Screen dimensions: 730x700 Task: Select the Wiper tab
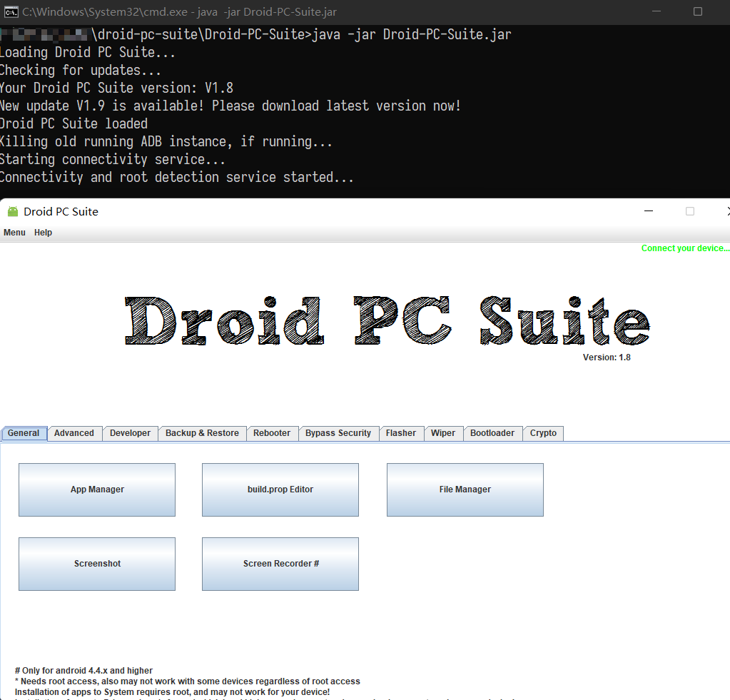(443, 433)
